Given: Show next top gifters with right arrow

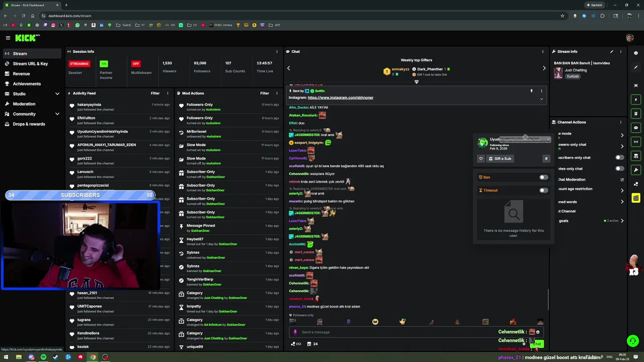Looking at the screenshot, I should [x=544, y=68].
